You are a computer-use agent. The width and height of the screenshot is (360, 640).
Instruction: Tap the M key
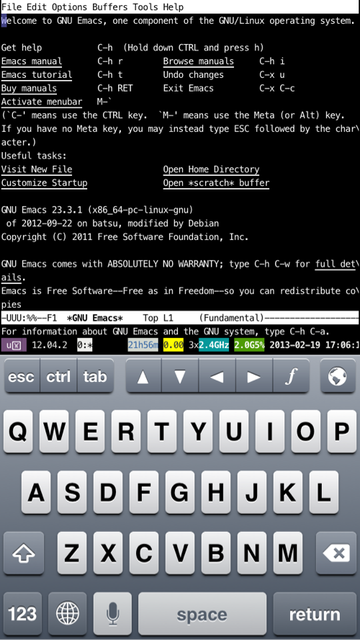[x=288, y=553]
